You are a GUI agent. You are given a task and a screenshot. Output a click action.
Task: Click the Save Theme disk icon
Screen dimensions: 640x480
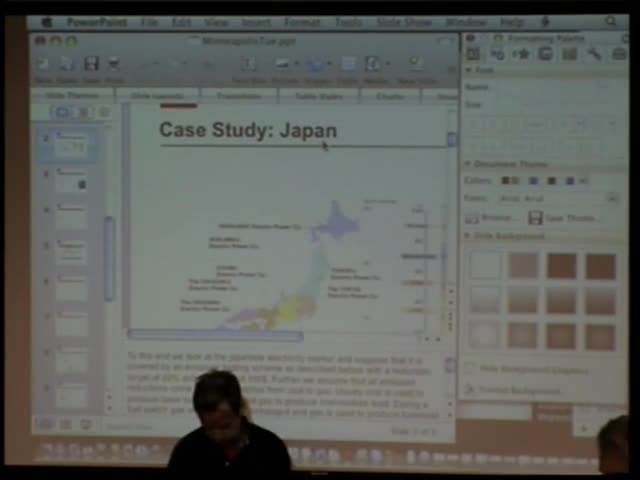[535, 218]
